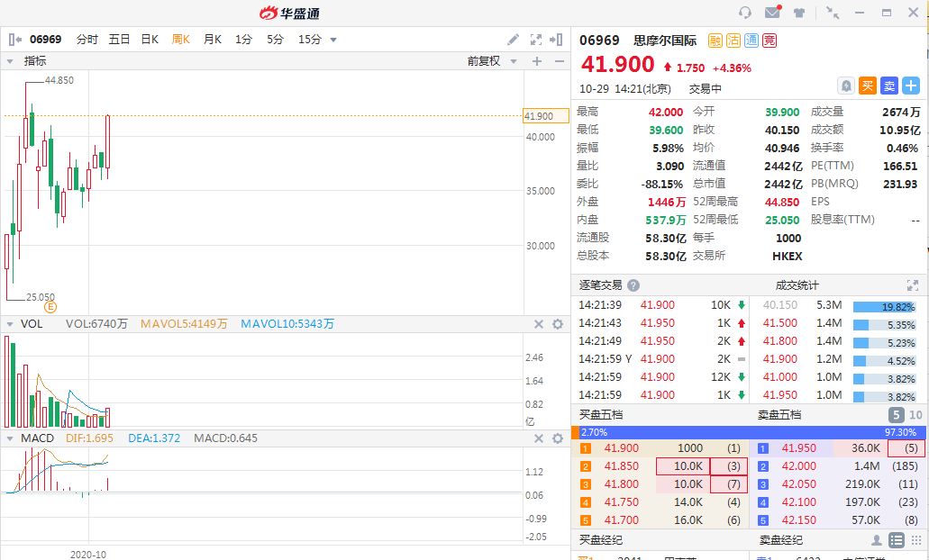Image resolution: width=929 pixels, height=560 pixels.
Task: Expand more time periods after 15分
Action: click(333, 40)
